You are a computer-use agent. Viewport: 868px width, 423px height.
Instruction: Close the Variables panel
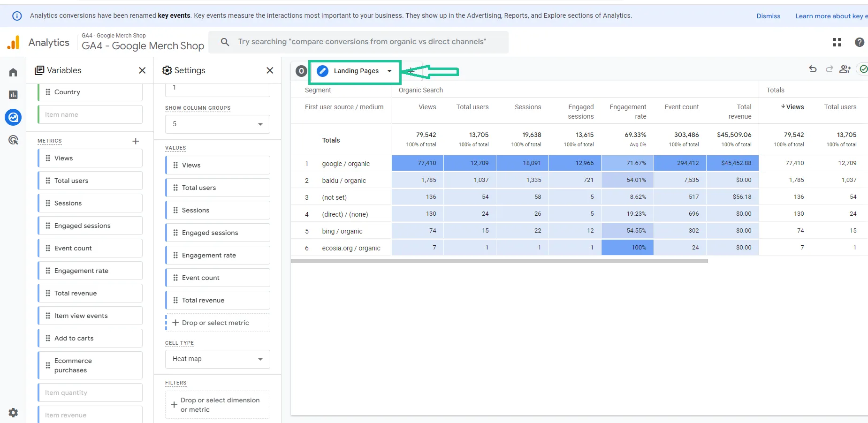pos(142,70)
